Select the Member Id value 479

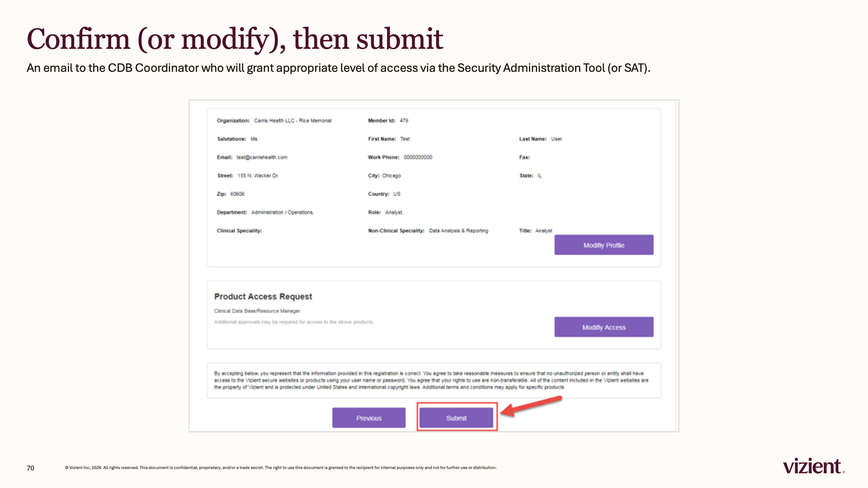click(x=404, y=121)
